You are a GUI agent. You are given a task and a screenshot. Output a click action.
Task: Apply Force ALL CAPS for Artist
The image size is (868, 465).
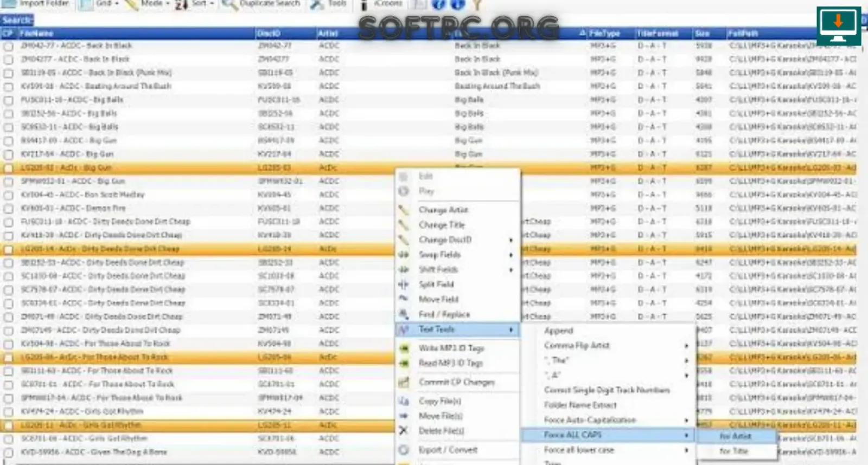[x=736, y=436]
